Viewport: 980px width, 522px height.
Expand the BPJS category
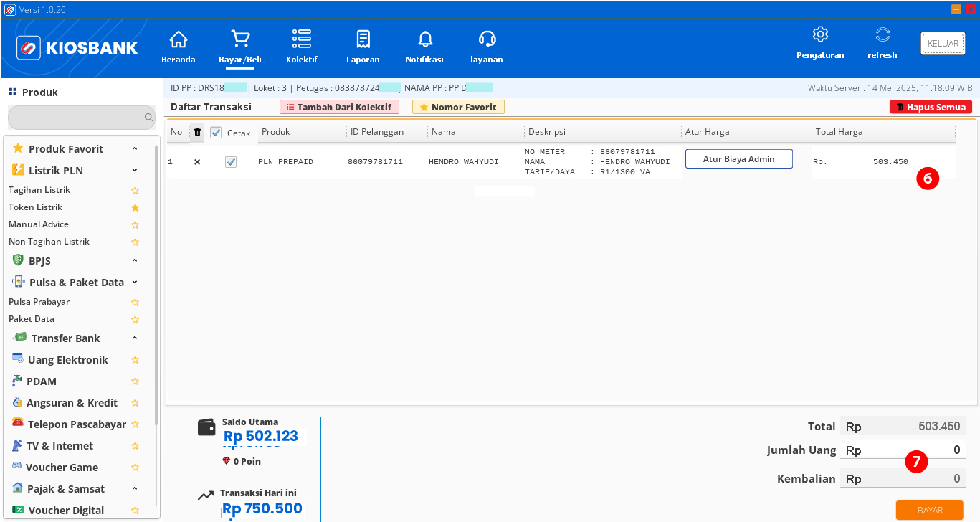click(135, 260)
